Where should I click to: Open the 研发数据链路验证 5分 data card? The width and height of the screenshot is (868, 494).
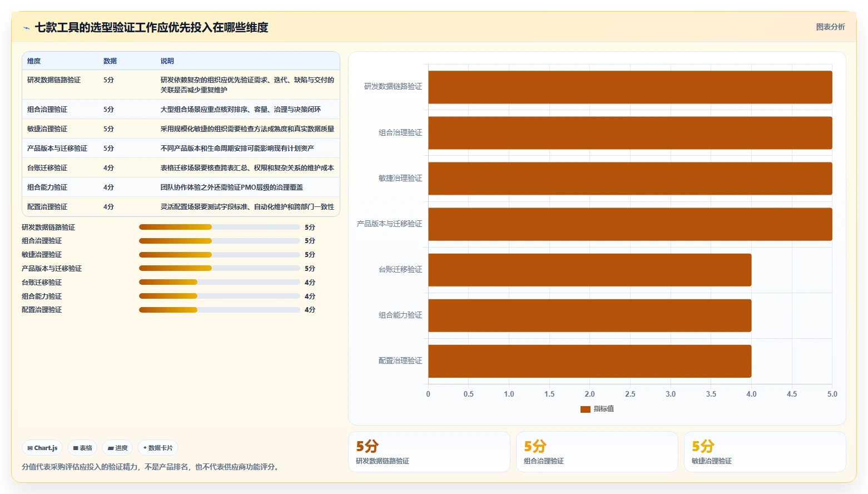coord(429,452)
